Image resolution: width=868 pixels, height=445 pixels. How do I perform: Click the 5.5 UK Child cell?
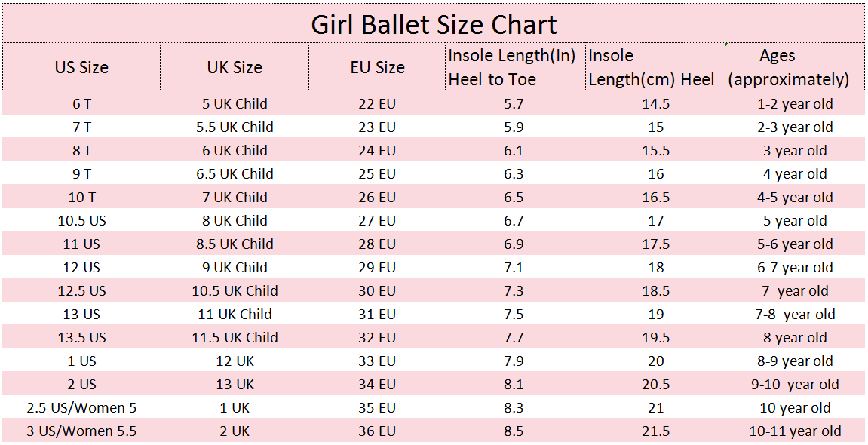coord(235,127)
